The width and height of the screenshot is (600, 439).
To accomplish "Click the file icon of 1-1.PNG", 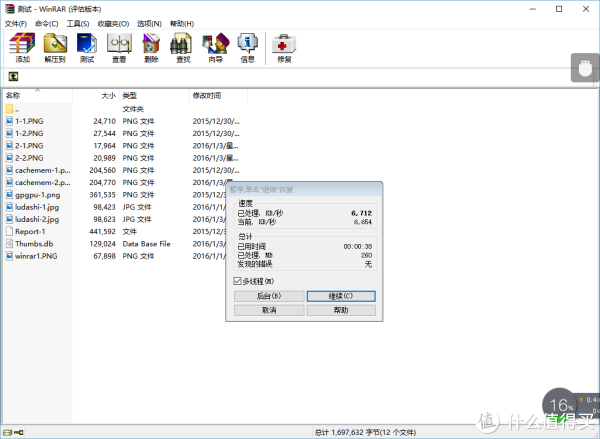I will [x=10, y=121].
